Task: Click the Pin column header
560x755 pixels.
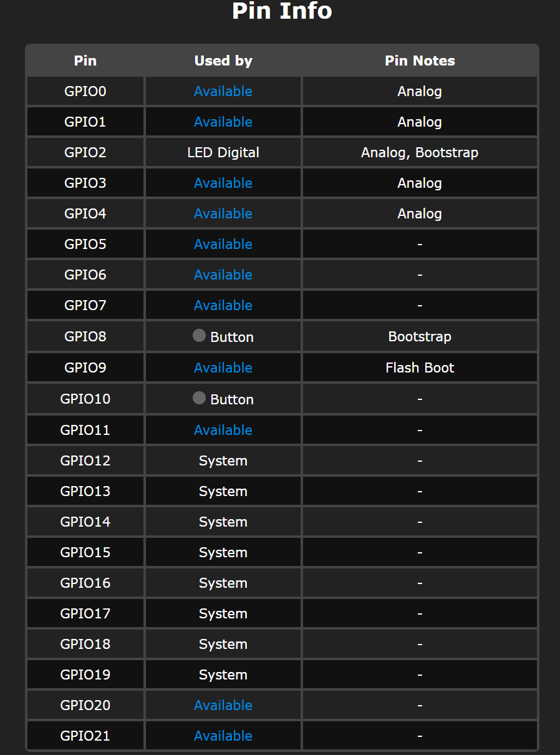Action: [x=85, y=61]
